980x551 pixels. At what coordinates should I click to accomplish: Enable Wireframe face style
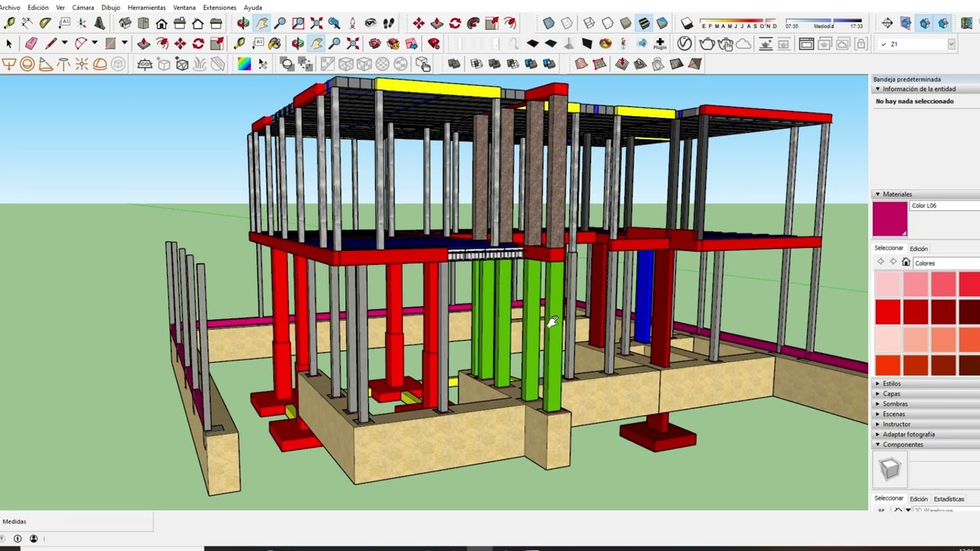point(589,24)
